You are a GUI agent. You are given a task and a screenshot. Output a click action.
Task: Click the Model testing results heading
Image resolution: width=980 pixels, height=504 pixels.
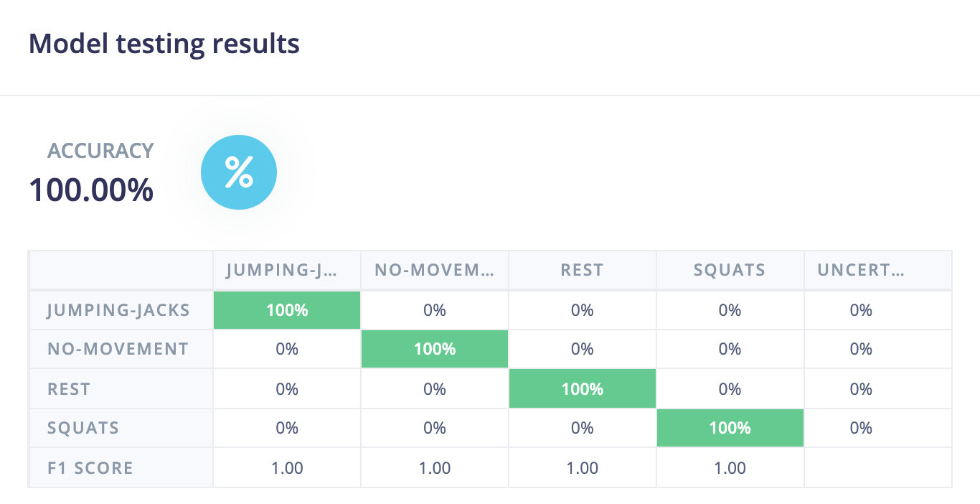pos(164,45)
